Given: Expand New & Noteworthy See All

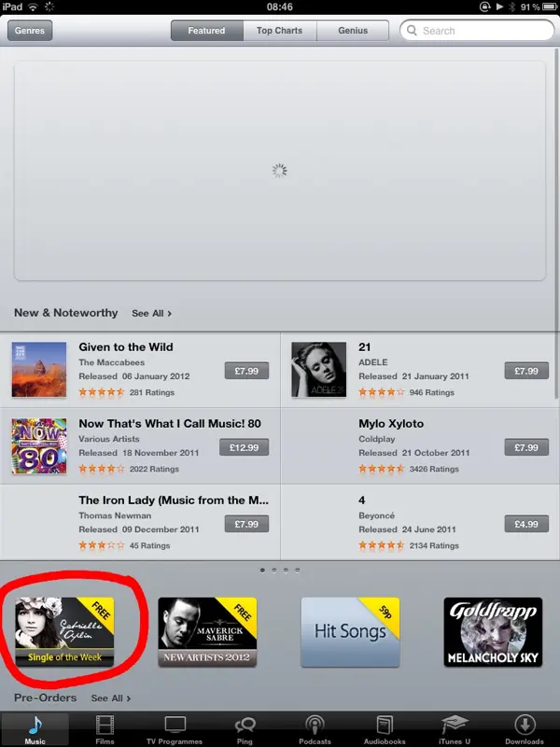Looking at the screenshot, I should click(x=151, y=314).
